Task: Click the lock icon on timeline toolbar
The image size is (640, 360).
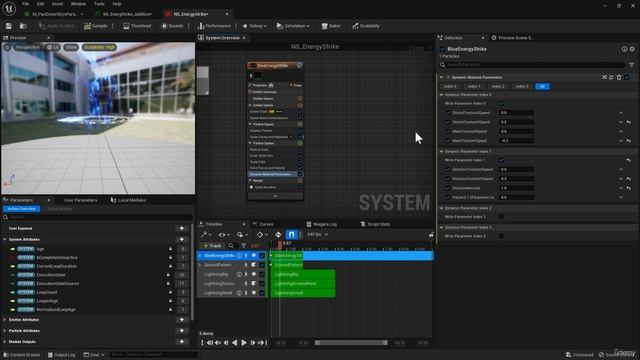Action: (431, 235)
